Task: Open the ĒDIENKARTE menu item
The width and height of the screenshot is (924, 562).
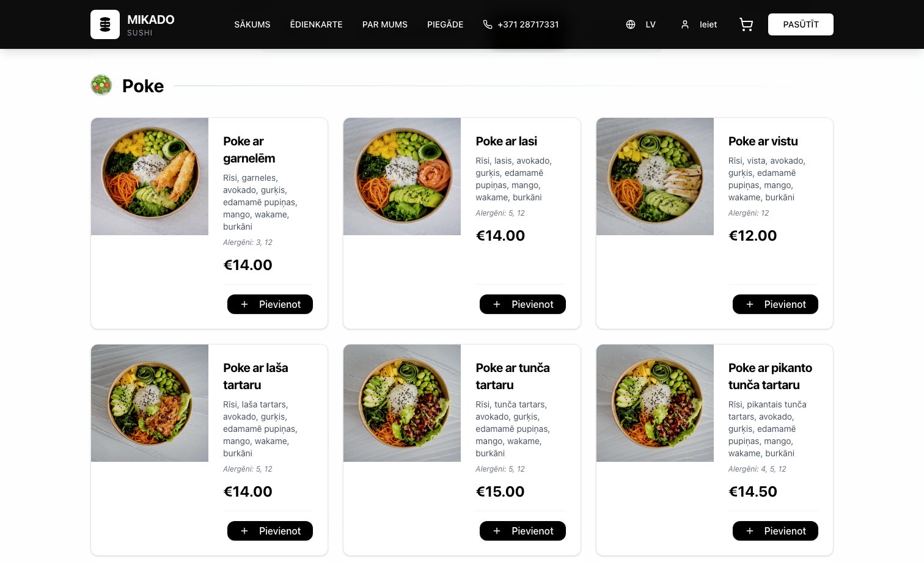Action: tap(316, 24)
